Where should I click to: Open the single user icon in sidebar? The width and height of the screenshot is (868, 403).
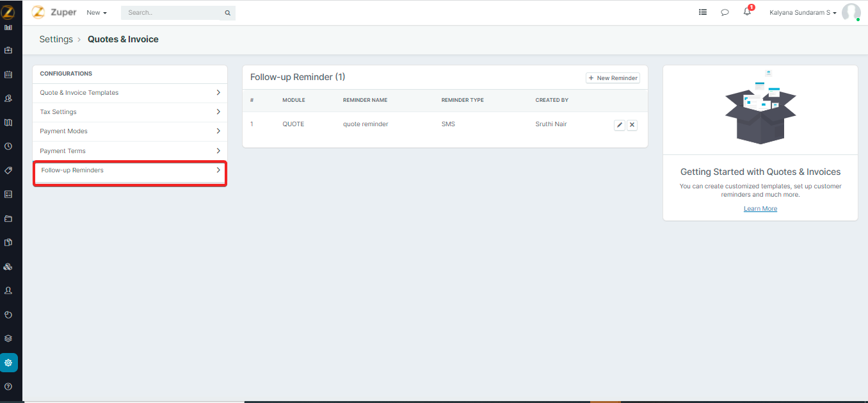point(8,290)
